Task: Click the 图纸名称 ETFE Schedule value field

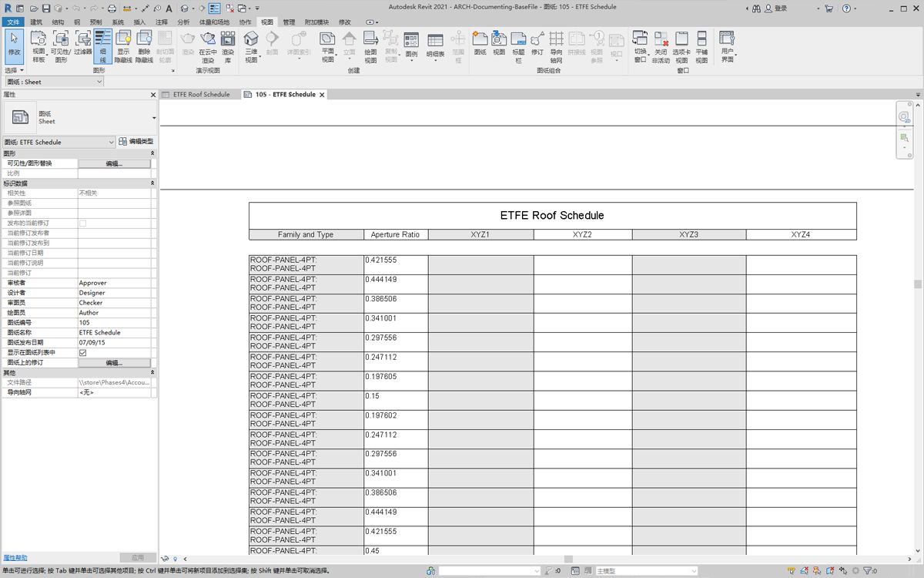Action: click(114, 333)
